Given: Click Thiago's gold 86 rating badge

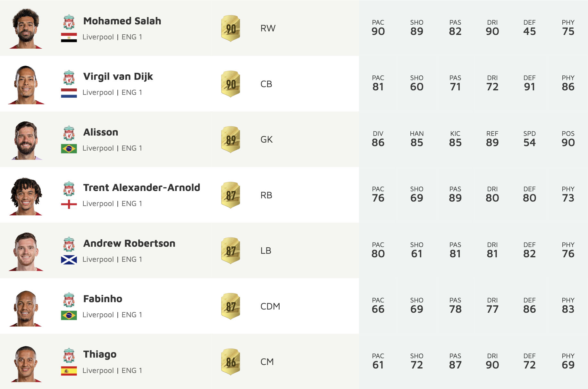Looking at the screenshot, I should click(231, 362).
